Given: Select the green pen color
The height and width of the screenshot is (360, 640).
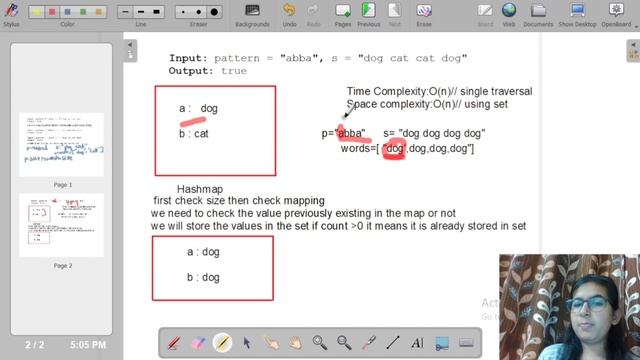Looking at the screenshot, I should coord(83,12).
